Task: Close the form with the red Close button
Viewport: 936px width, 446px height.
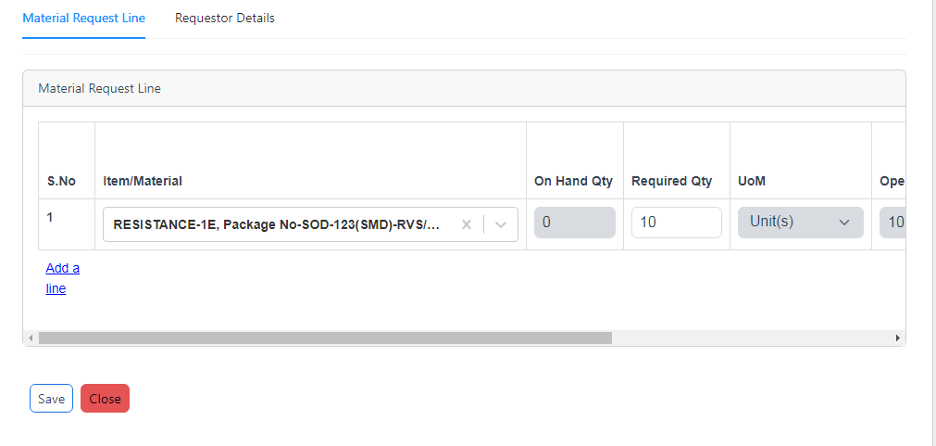Action: pos(105,398)
